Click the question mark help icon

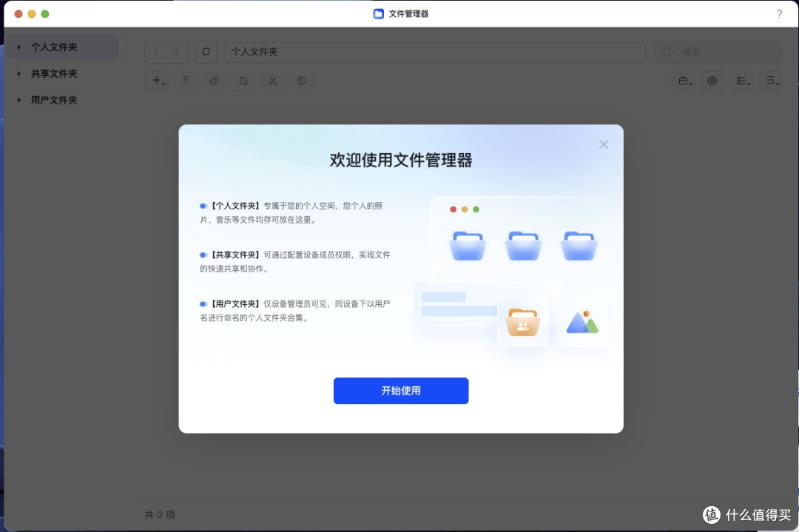click(779, 14)
